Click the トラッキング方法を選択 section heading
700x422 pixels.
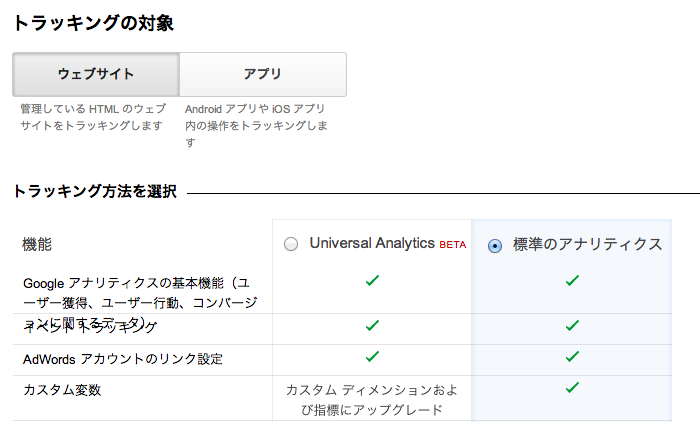click(95, 191)
